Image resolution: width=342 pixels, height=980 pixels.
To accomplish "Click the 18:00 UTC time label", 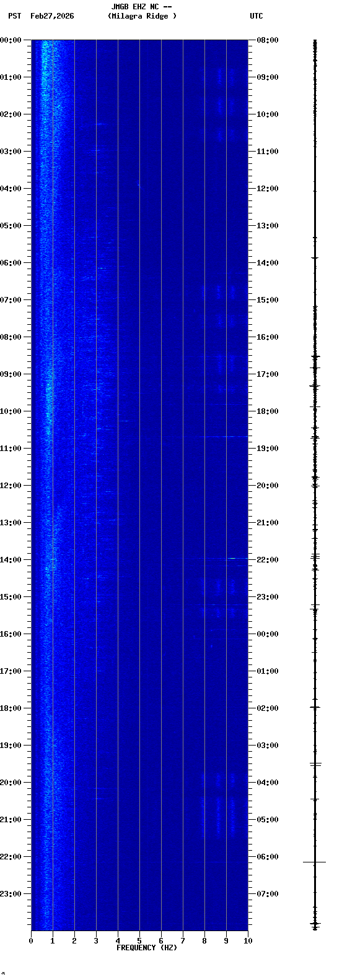I will (268, 411).
